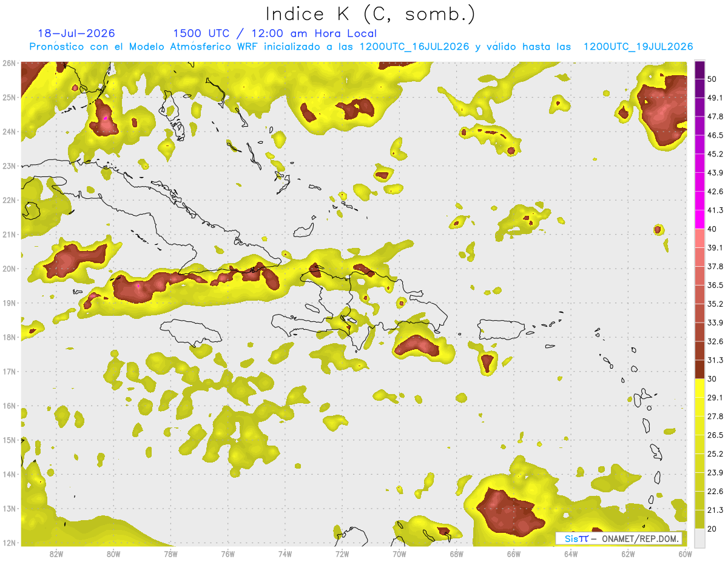The image size is (728, 562).
Task: Click the colorbar value '50'
Action: (x=712, y=79)
